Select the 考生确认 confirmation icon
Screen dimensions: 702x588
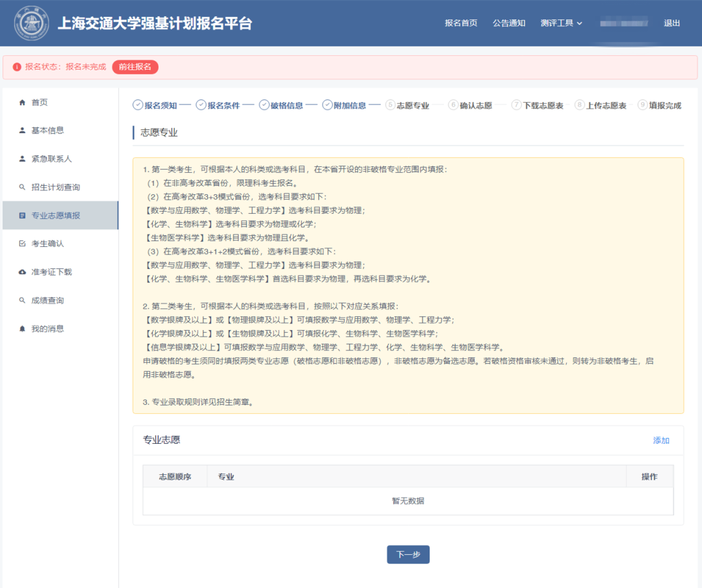pyautogui.click(x=23, y=244)
